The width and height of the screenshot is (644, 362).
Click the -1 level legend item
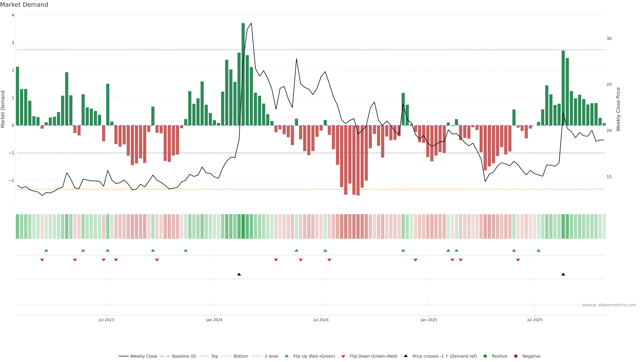point(271,356)
